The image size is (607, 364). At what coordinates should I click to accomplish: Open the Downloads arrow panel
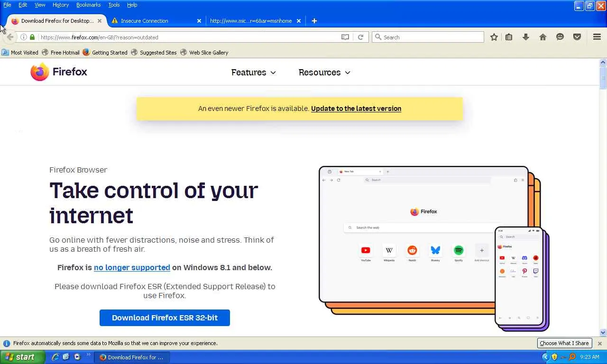point(526,37)
